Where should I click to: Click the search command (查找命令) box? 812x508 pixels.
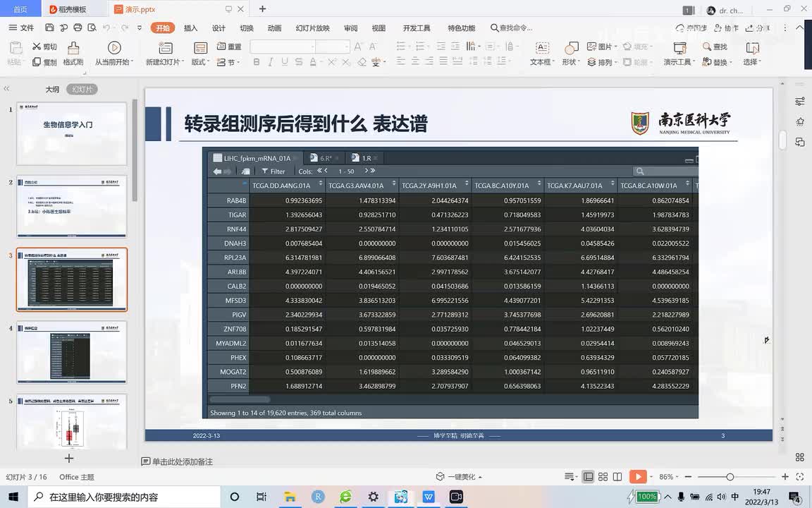pos(512,28)
